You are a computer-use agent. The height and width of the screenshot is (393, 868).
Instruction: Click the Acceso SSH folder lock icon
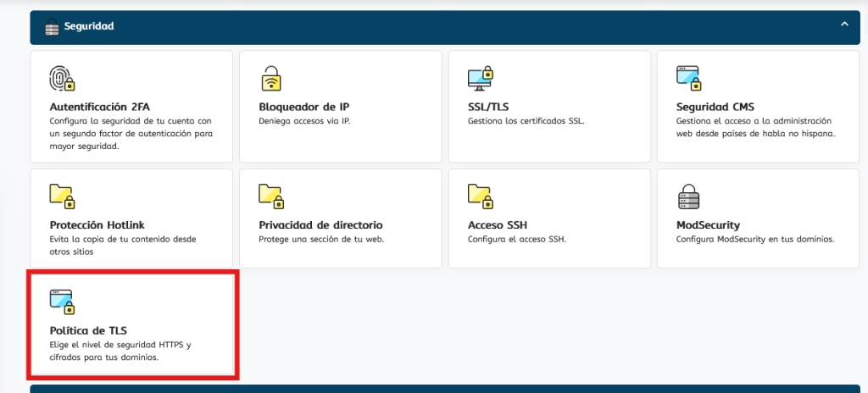(x=480, y=196)
